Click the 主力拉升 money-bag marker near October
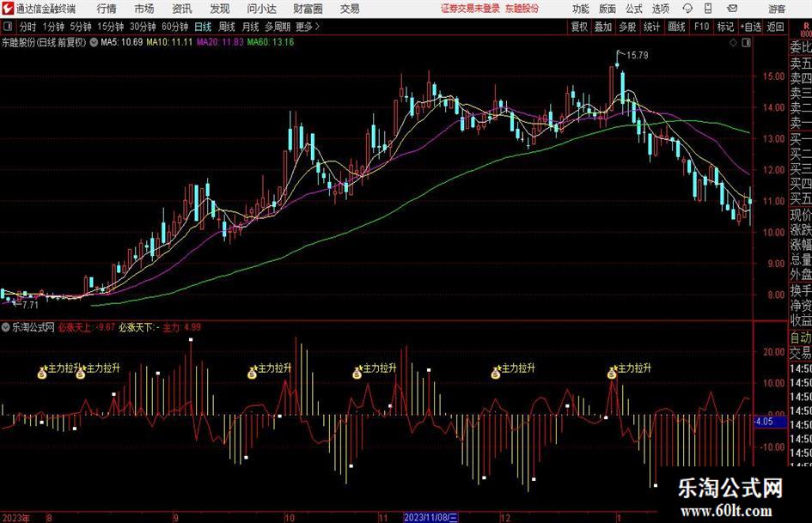Viewport: 812px width, 523px height. pyautogui.click(x=253, y=373)
